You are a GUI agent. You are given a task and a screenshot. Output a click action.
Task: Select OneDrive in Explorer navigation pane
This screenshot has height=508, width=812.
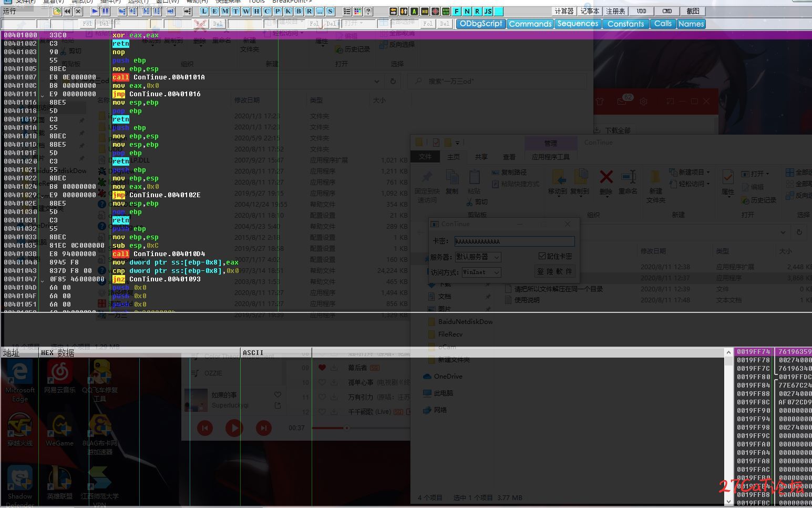point(443,376)
